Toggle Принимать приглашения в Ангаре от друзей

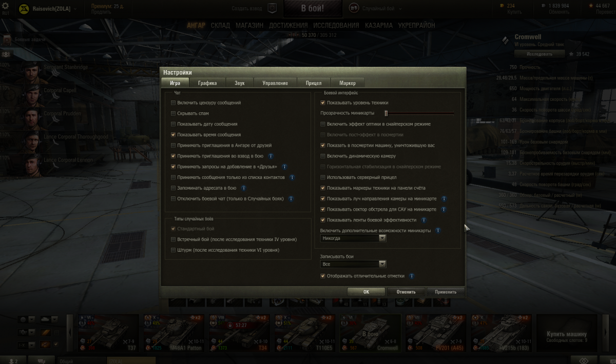click(173, 146)
